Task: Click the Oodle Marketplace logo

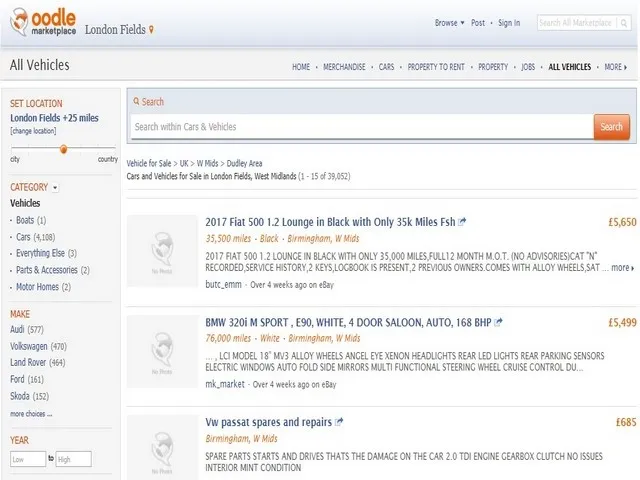Action: (x=41, y=23)
